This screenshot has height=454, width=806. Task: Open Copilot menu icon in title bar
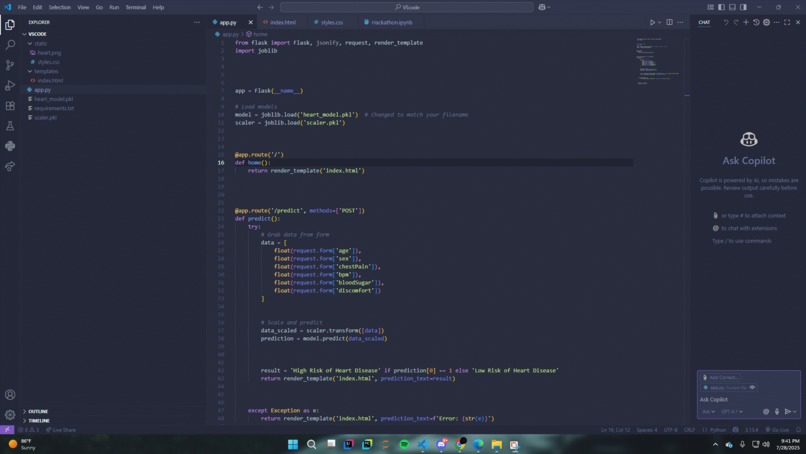542,7
